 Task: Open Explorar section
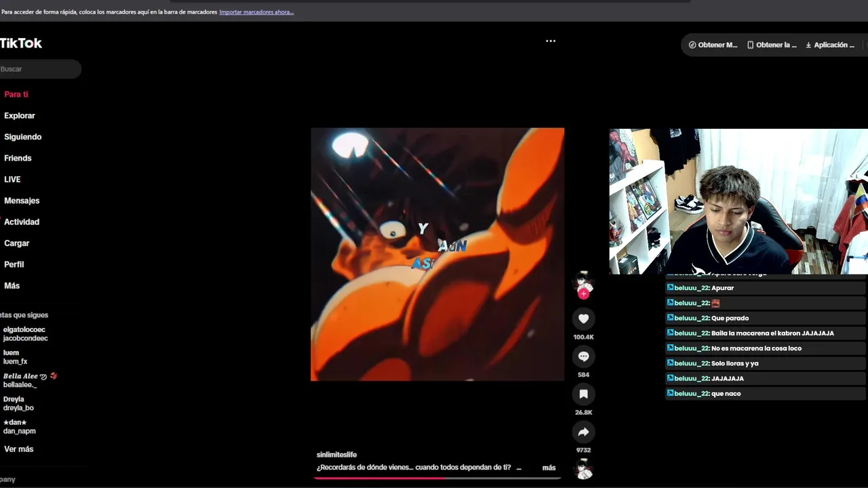pos(20,116)
